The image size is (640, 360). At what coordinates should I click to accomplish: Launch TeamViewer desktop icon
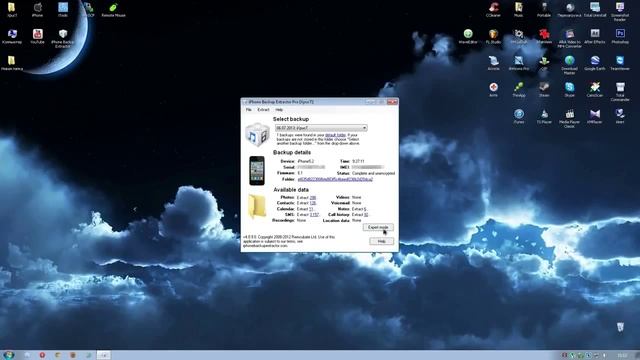coord(620,63)
